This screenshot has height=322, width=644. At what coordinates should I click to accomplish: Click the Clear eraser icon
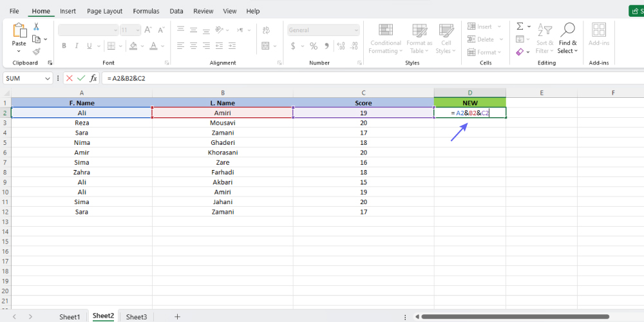(520, 52)
